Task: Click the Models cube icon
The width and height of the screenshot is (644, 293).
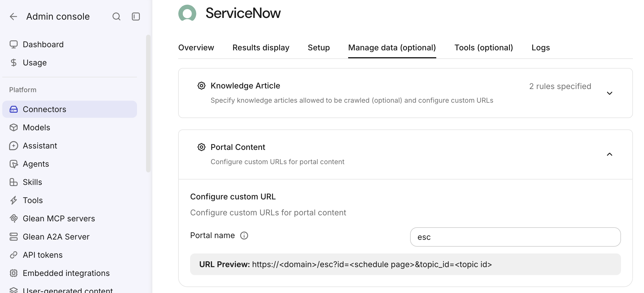Action: pyautogui.click(x=14, y=127)
